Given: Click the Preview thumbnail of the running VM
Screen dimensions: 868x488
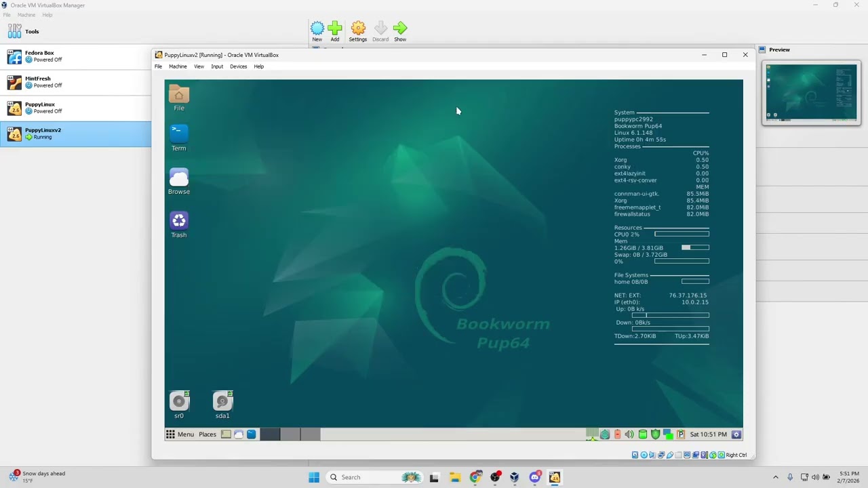Looking at the screenshot, I should pos(812,93).
